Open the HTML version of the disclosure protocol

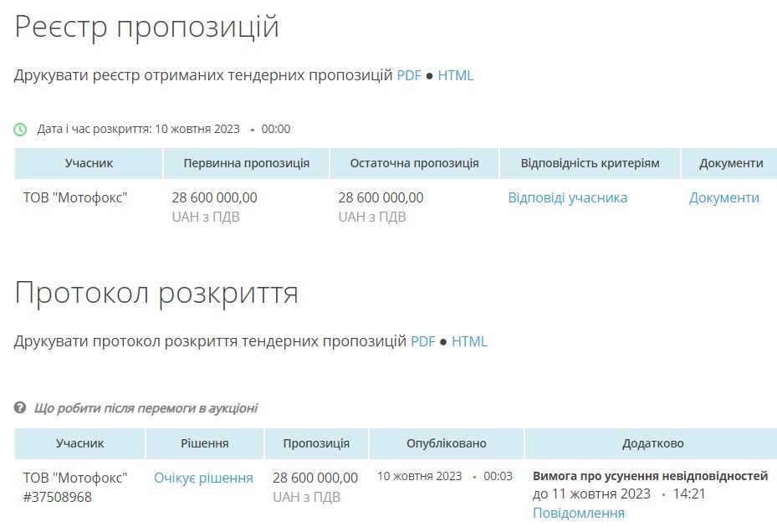(x=469, y=341)
